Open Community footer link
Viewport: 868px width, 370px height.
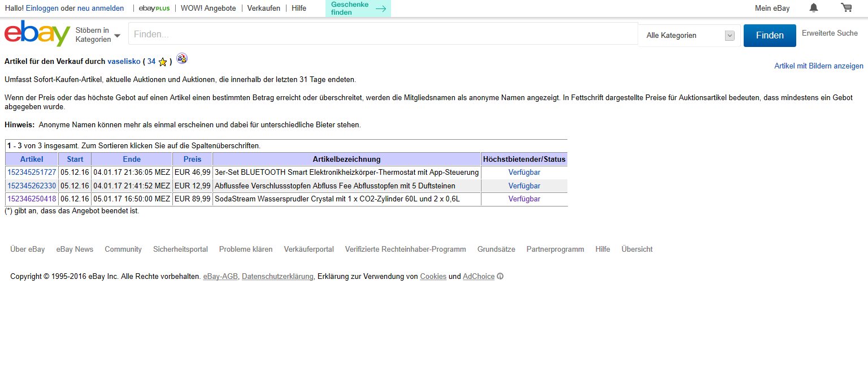pos(123,249)
